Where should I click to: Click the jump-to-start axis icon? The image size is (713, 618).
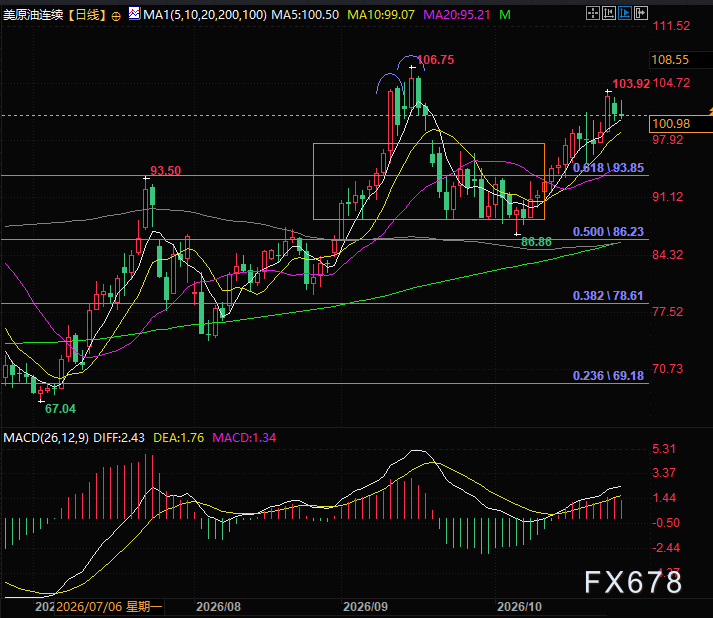(608, 13)
